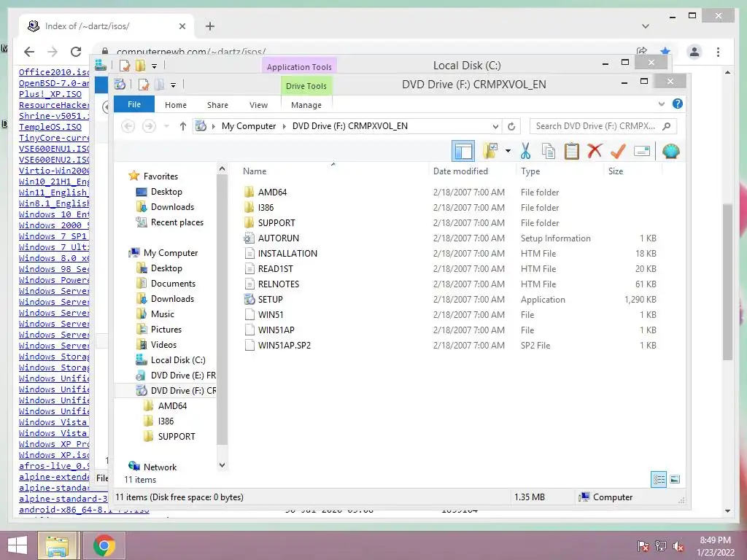Click the muted volume tray icon
Screen dimensions: 747x560
point(678,547)
